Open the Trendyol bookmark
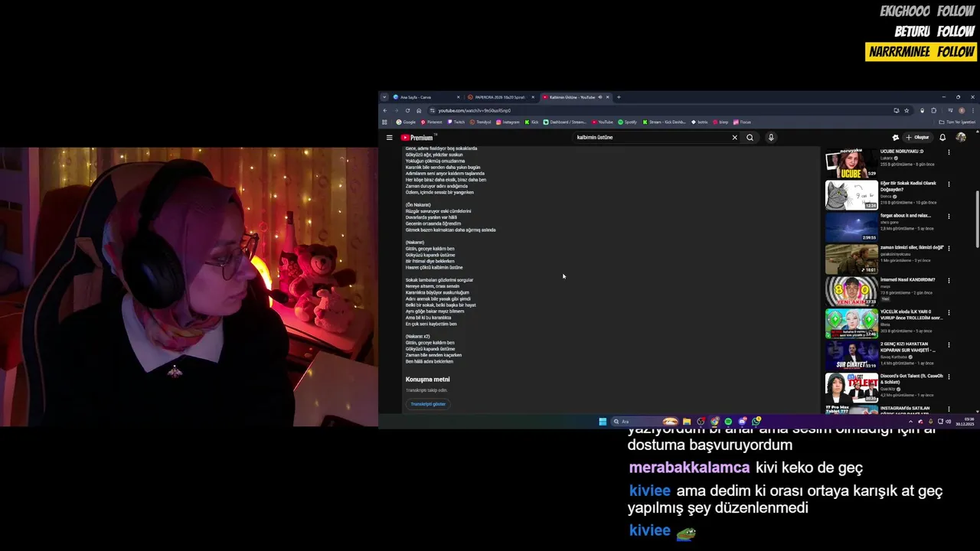Viewport: 980px width, 551px height. click(481, 122)
